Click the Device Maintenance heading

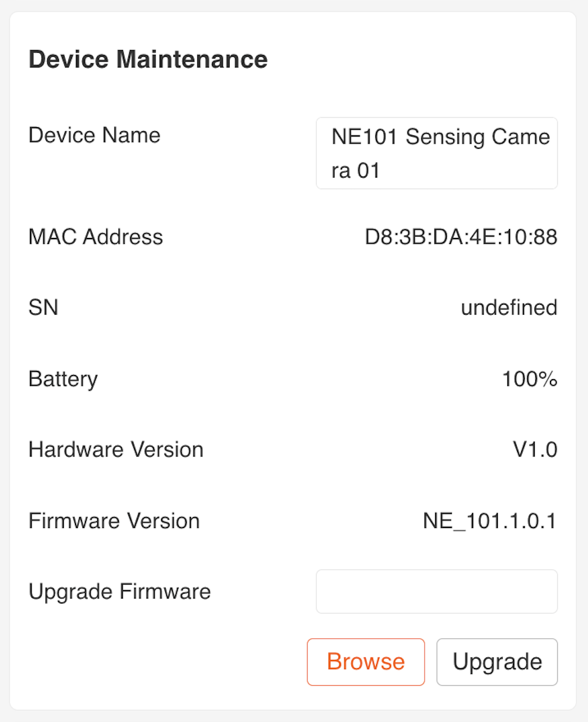(148, 59)
